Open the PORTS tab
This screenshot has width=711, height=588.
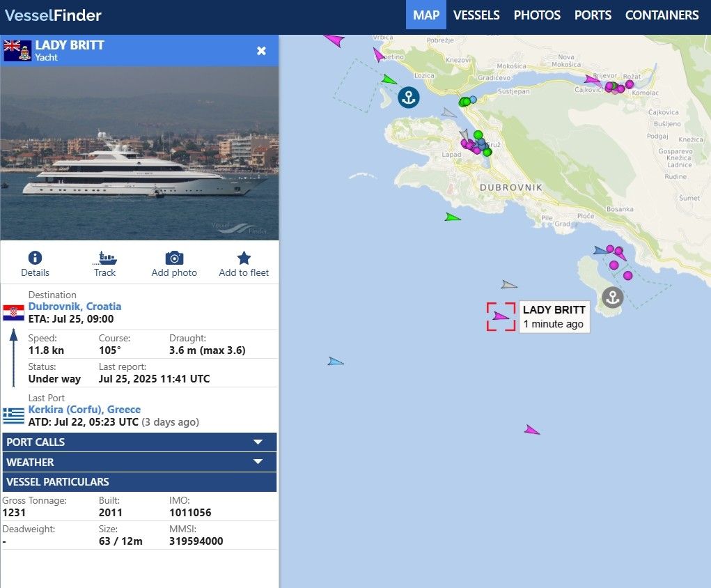pos(593,15)
